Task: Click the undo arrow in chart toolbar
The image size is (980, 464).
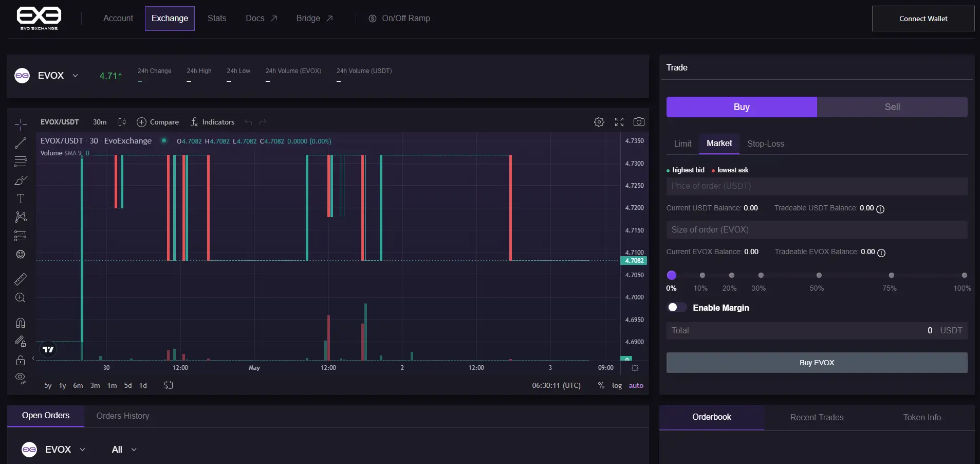Action: pos(249,122)
